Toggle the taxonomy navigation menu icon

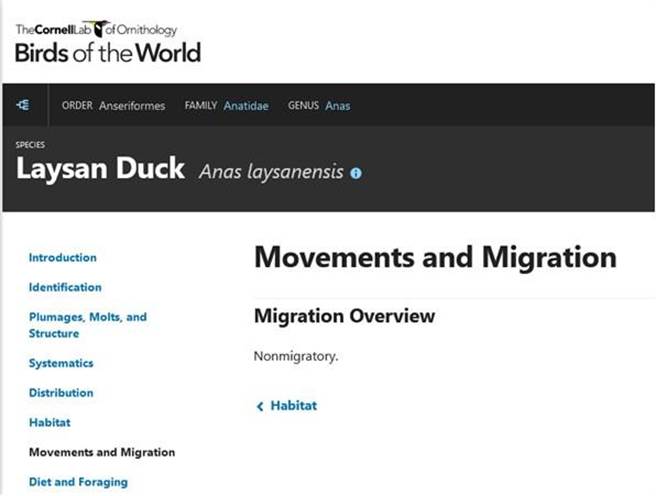(23, 105)
